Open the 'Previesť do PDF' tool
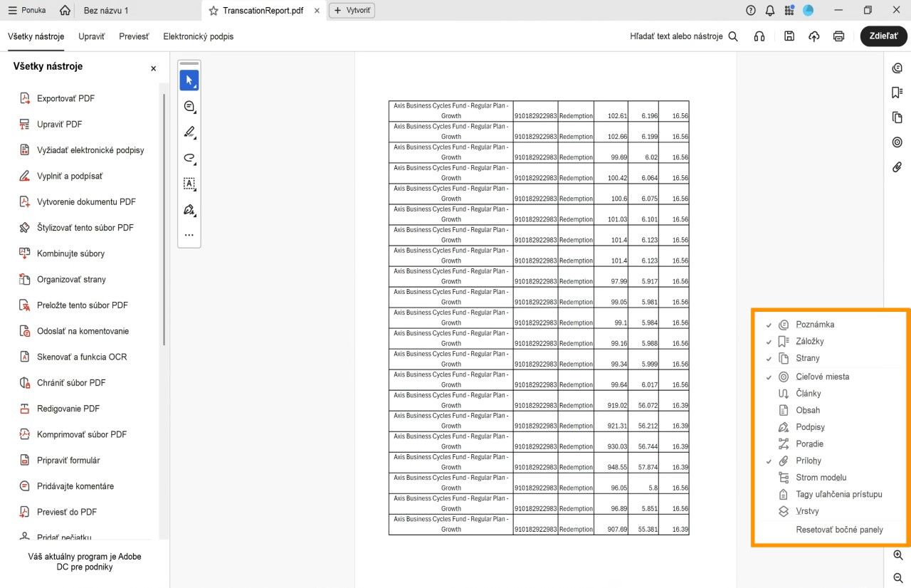 [x=58, y=512]
